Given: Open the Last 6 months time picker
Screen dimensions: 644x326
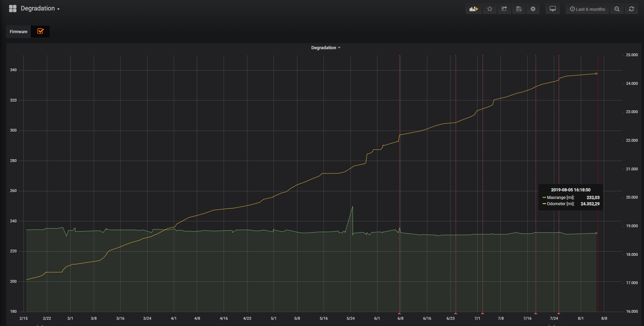Looking at the screenshot, I should point(587,9).
